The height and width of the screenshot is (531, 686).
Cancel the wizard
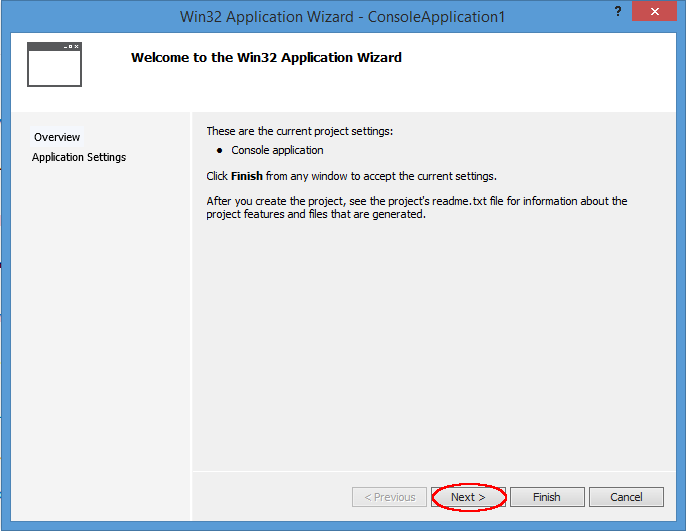(626, 497)
